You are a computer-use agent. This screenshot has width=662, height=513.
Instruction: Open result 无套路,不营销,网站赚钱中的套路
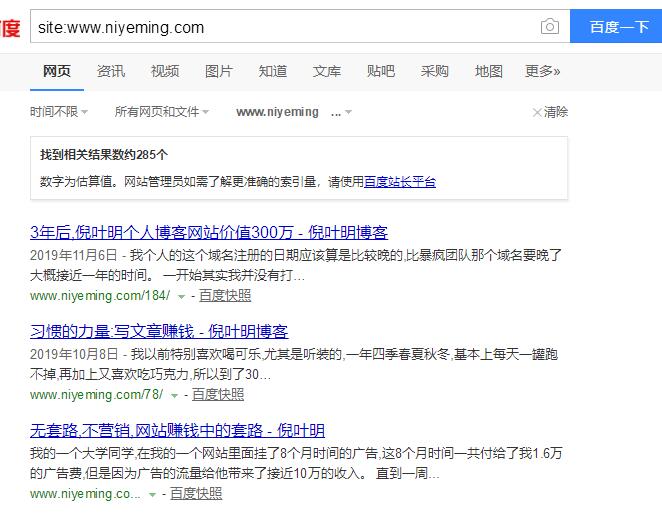[x=177, y=431]
